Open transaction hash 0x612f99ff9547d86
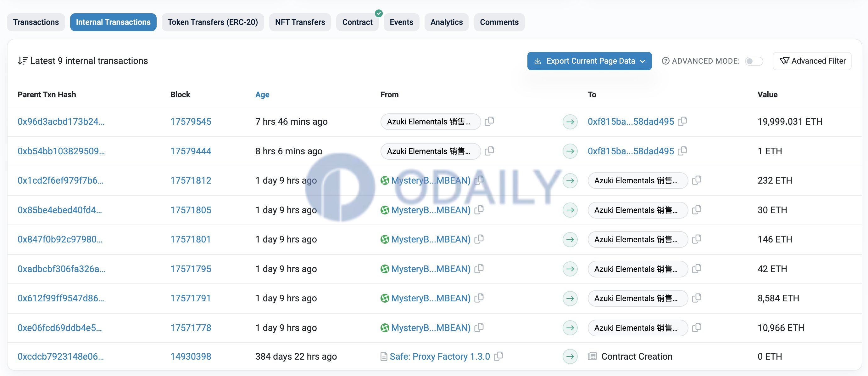Viewport: 868px width, 376px height. click(x=61, y=298)
